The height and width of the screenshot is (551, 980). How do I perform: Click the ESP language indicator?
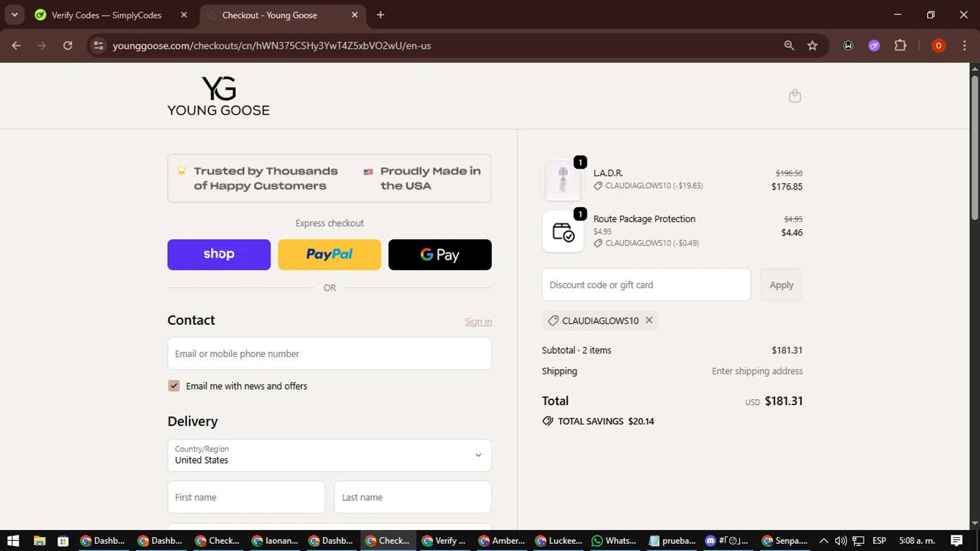point(879,541)
